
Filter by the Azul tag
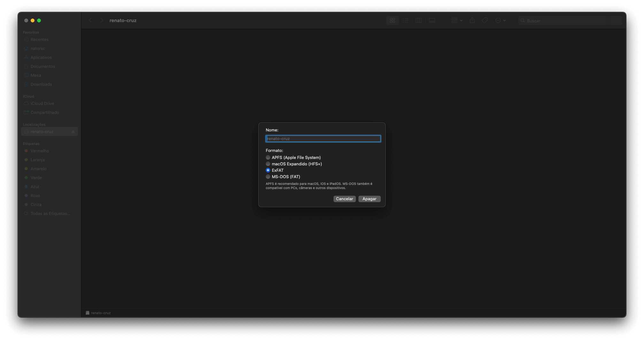(50, 187)
